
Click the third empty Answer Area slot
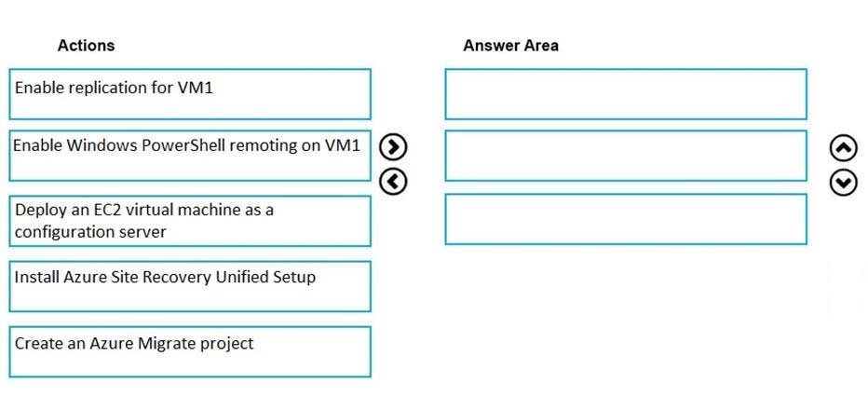[x=626, y=219]
